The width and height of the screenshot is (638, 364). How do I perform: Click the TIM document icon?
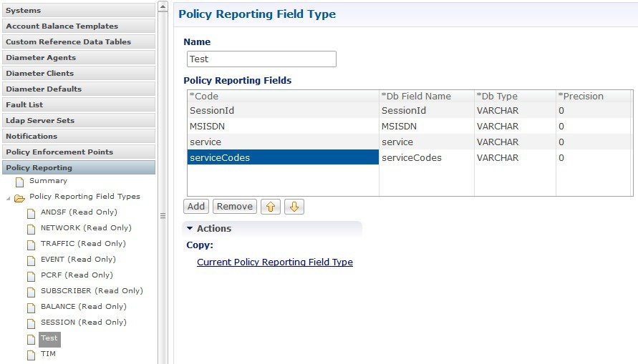coord(31,355)
